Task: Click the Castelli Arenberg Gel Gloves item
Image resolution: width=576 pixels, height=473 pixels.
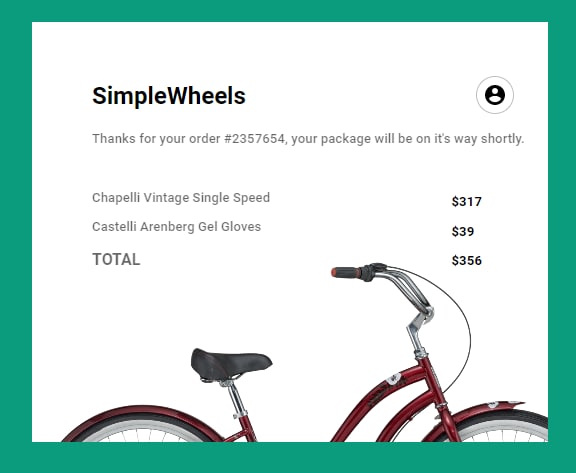Action: [x=176, y=227]
